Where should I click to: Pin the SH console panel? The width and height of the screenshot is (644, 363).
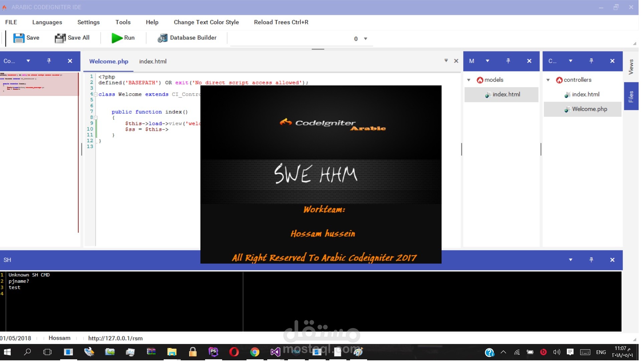(591, 260)
